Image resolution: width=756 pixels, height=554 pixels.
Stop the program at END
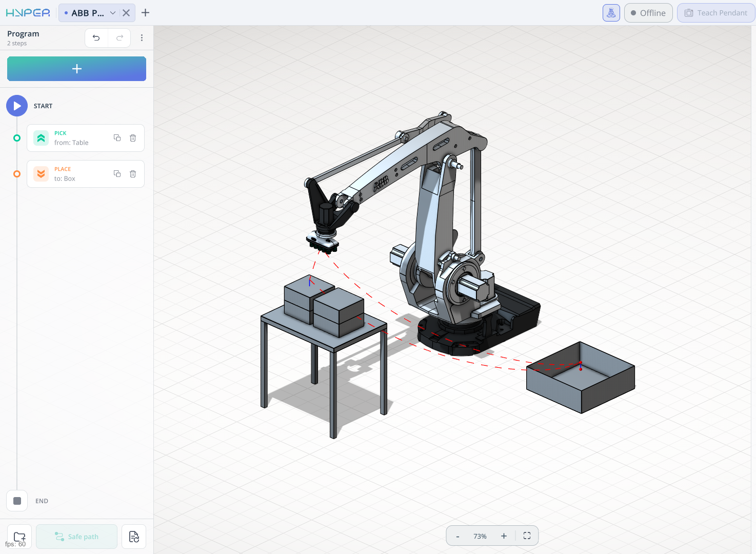tap(17, 501)
